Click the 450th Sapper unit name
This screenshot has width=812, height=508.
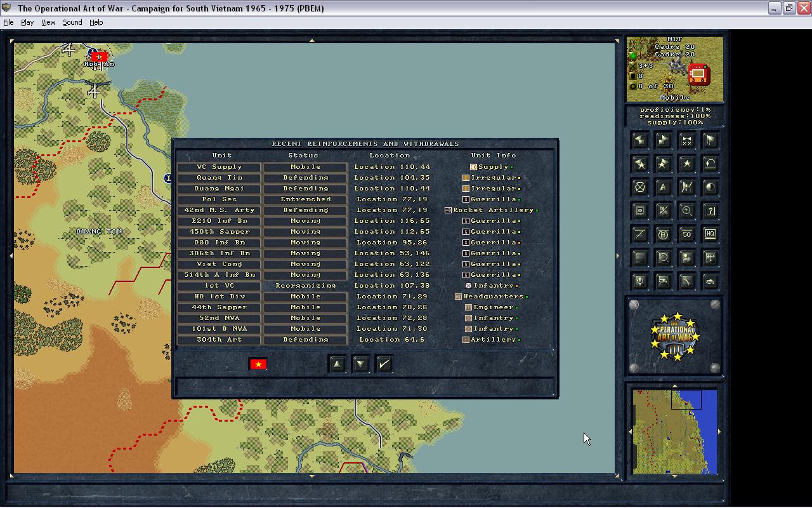point(219,232)
